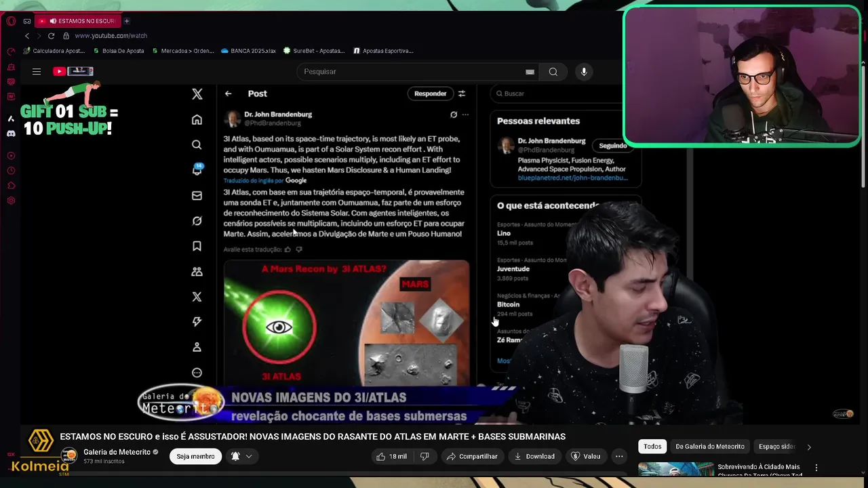868x488 pixels.
Task: Open the Bitcoin trending topic
Action: click(x=508, y=304)
